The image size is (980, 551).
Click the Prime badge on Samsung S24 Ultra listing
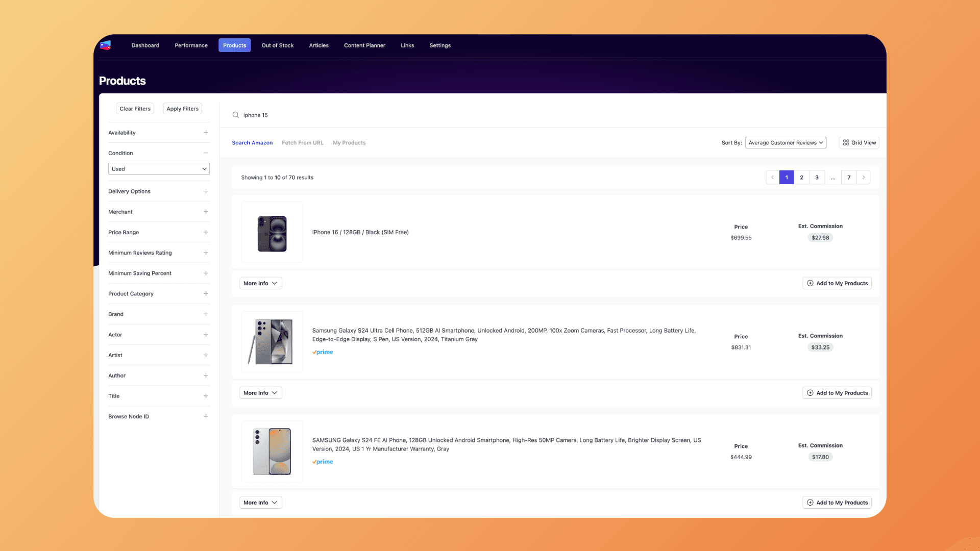pos(322,352)
